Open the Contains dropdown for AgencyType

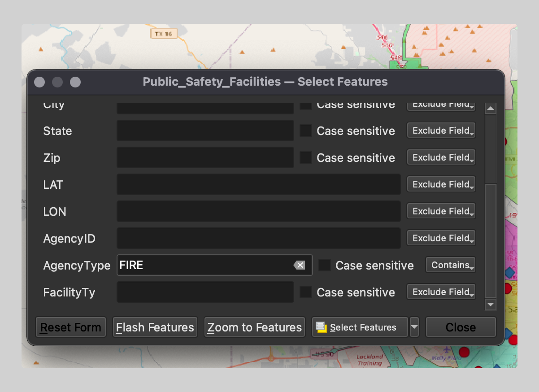(450, 265)
